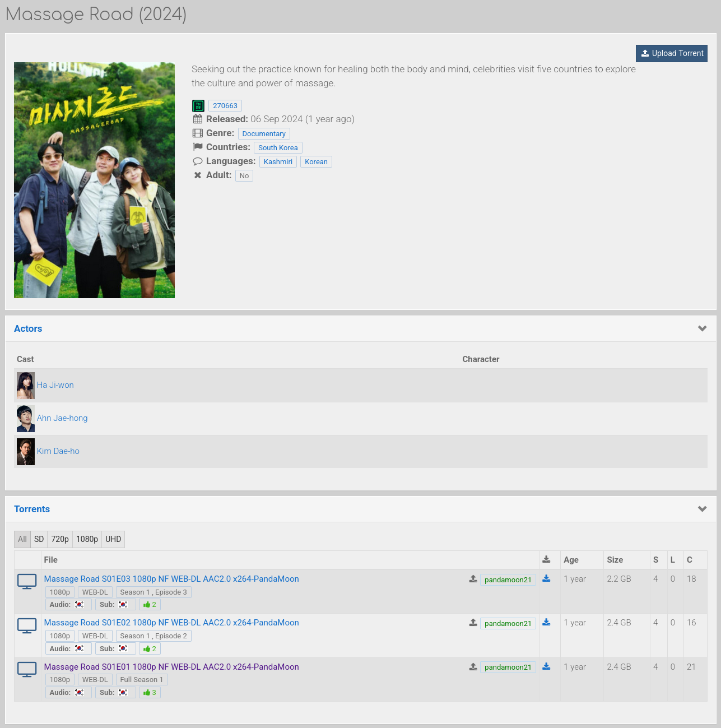Click the Adult No tag
Image resolution: width=721 pixels, height=728 pixels.
[244, 175]
